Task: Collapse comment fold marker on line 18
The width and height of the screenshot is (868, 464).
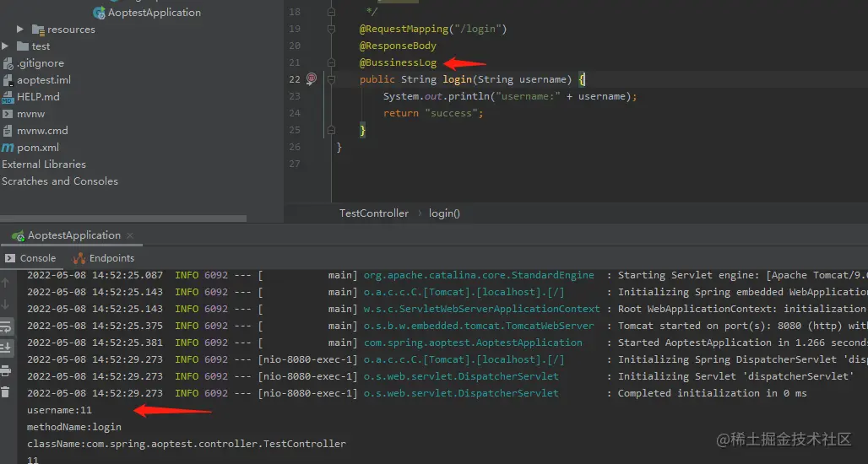Action: coord(331,12)
